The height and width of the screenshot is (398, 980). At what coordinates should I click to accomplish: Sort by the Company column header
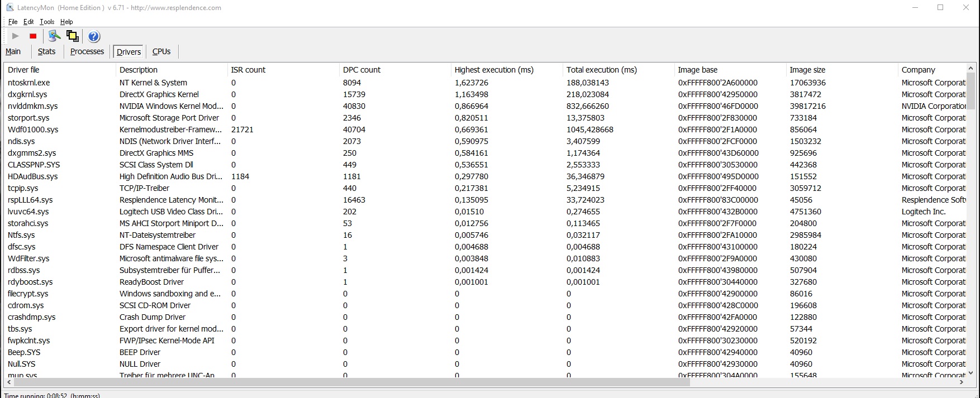coord(932,70)
